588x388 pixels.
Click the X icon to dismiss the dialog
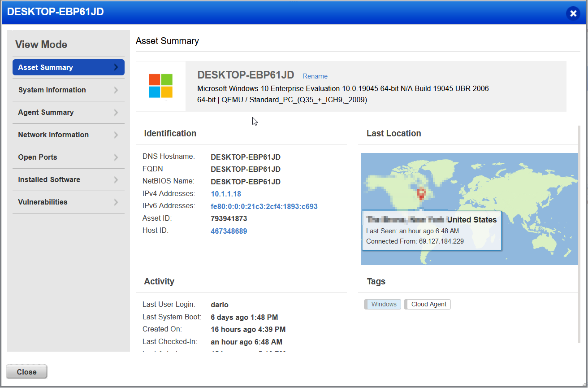(573, 13)
